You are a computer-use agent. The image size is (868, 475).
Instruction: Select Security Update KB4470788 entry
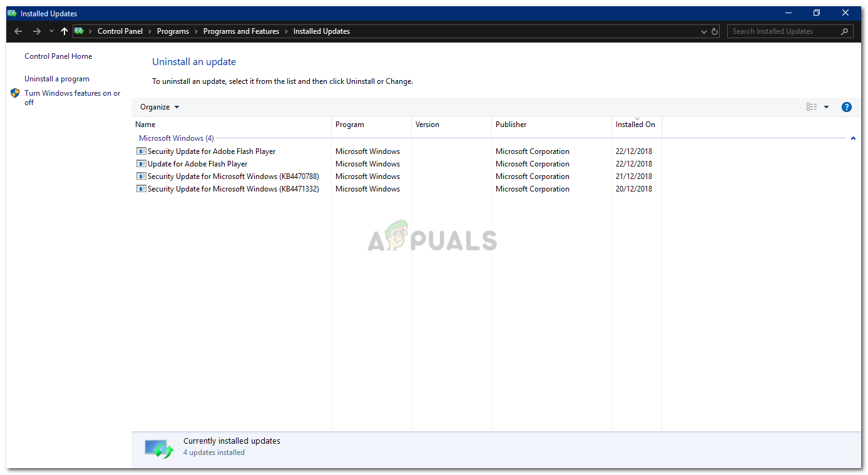233,176
